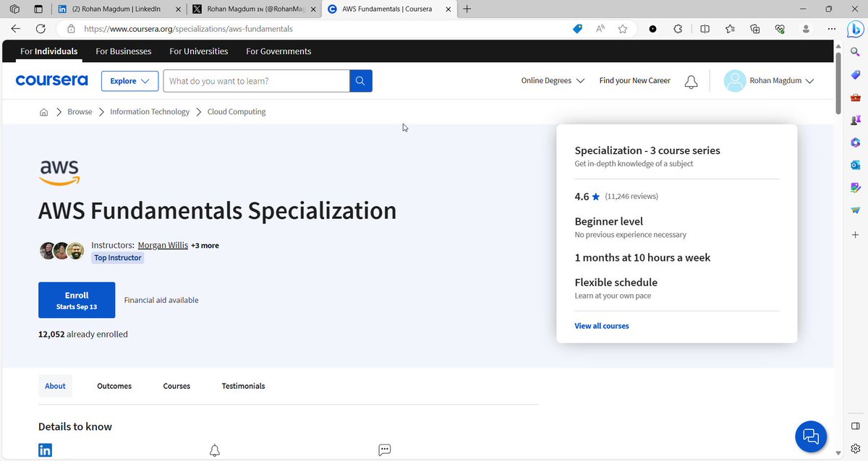Select For Governments in top bar
This screenshot has height=461, width=868.
pyautogui.click(x=278, y=51)
